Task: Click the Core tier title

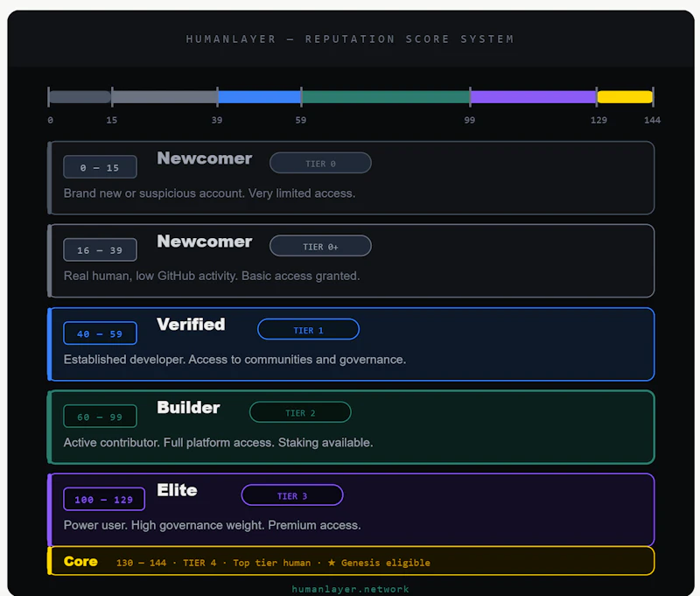Action: coord(80,561)
